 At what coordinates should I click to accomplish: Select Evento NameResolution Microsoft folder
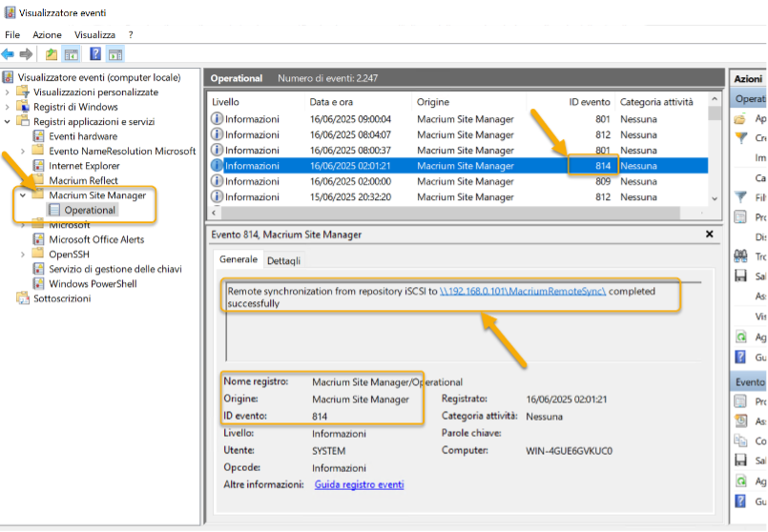click(x=122, y=151)
